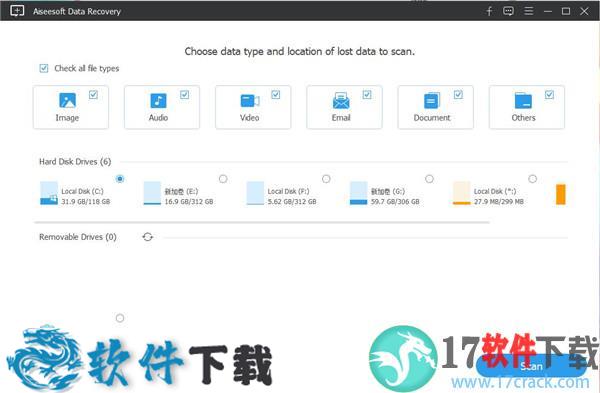Screen dimensions: 600x393
Task: Click the Image label text
Action: click(67, 118)
